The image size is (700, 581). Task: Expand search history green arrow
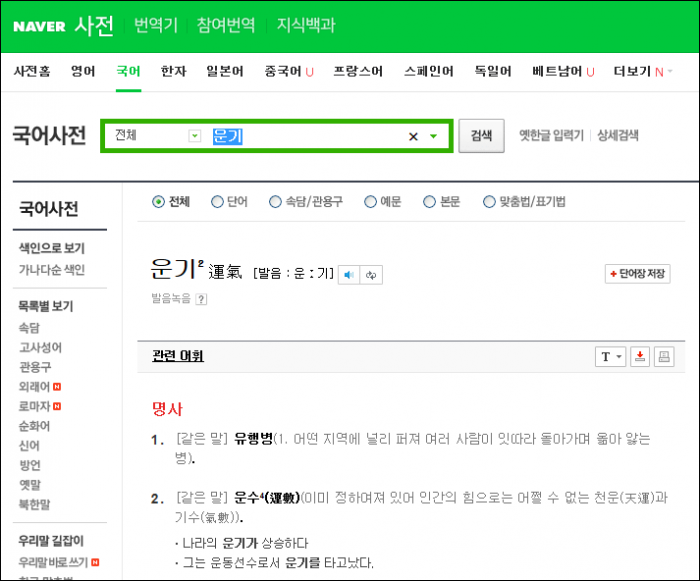click(x=433, y=136)
